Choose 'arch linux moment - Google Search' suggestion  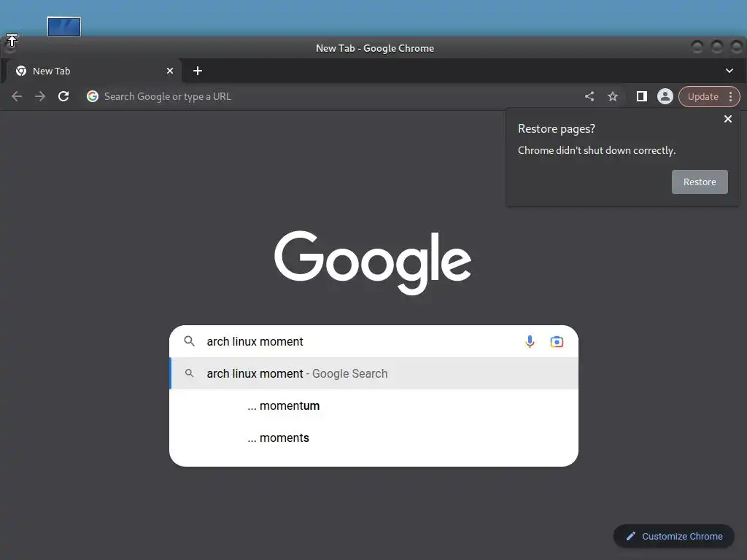pos(374,374)
